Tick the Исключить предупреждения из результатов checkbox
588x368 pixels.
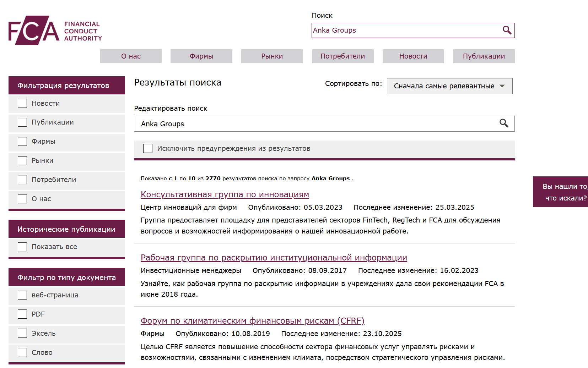click(x=148, y=148)
